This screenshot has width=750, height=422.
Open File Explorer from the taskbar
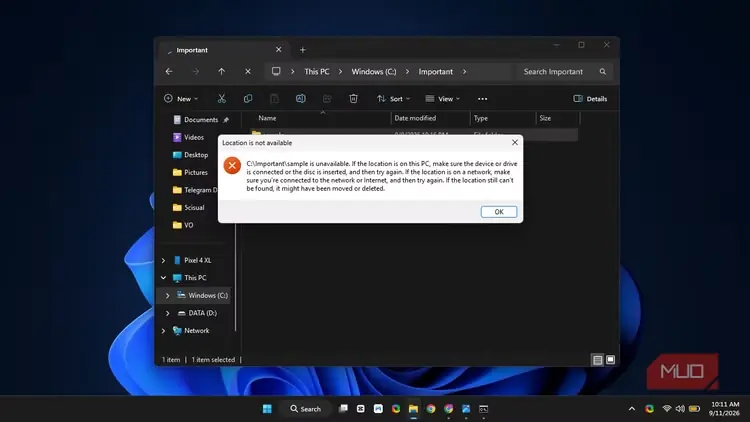(413, 409)
